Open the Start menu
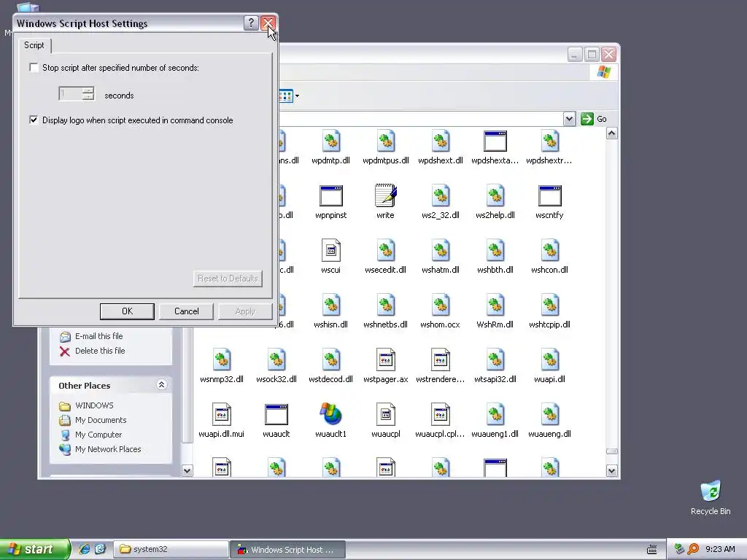 point(35,549)
